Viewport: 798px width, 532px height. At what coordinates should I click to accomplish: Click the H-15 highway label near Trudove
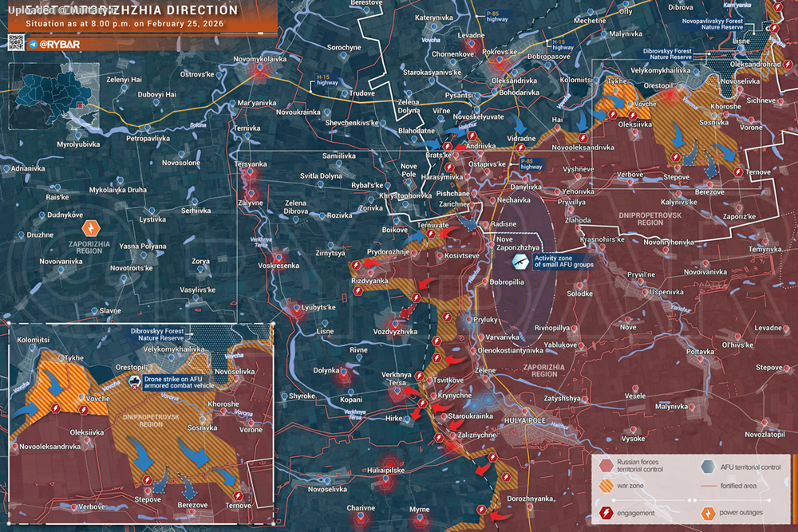[326, 80]
